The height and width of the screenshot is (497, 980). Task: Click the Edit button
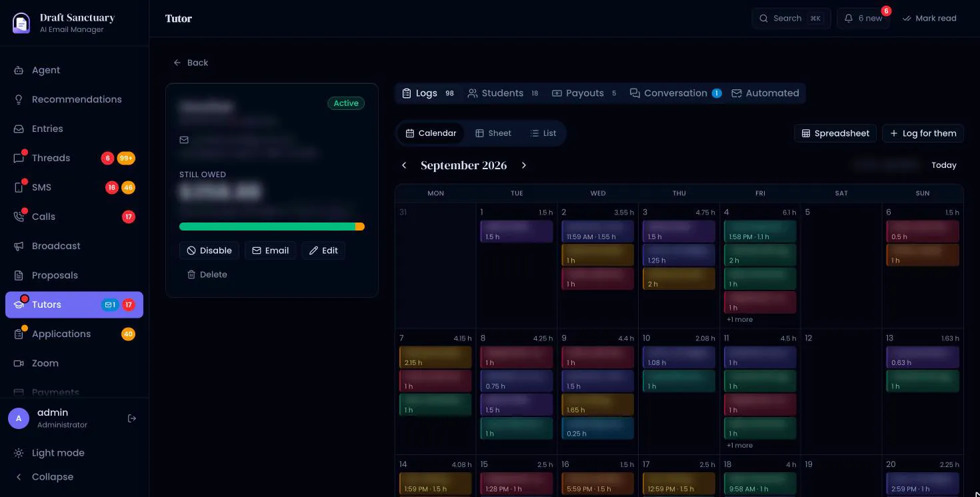tap(323, 250)
